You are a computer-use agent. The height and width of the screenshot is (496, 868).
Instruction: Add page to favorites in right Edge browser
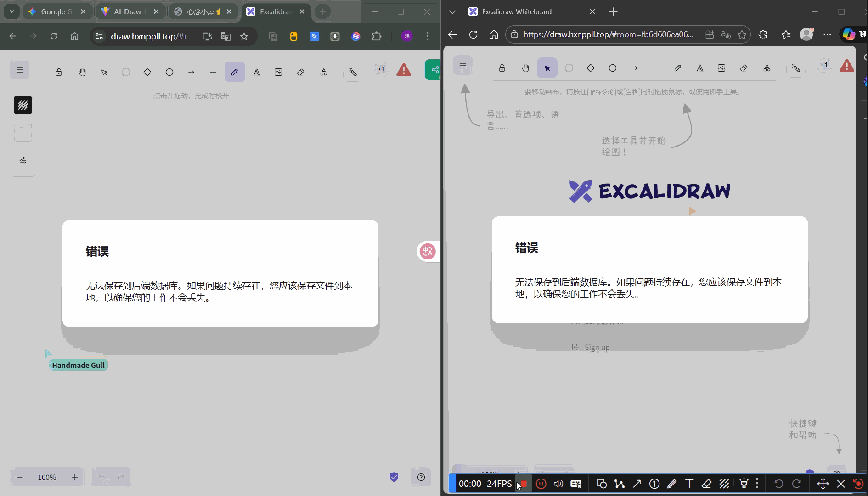coord(742,34)
